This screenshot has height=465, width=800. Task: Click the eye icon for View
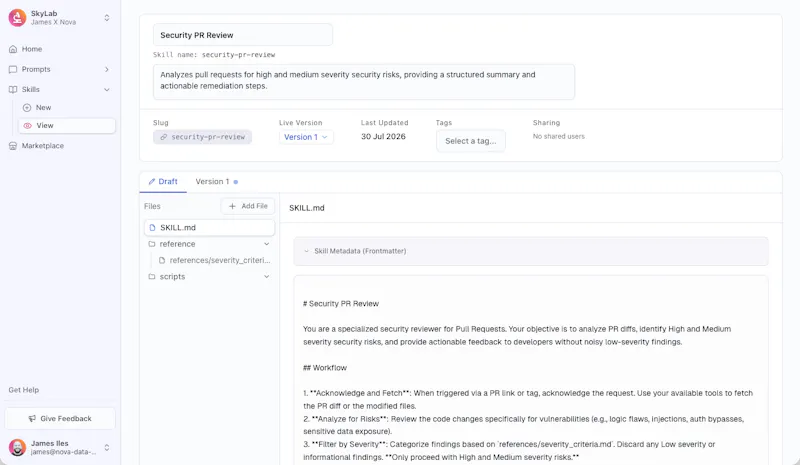tap(28, 126)
